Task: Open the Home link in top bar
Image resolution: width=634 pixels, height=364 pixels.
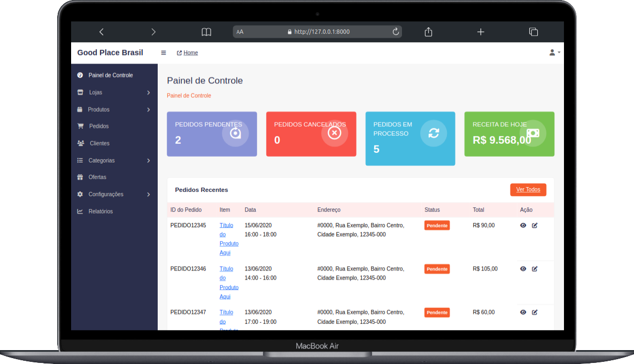Action: 187,52
